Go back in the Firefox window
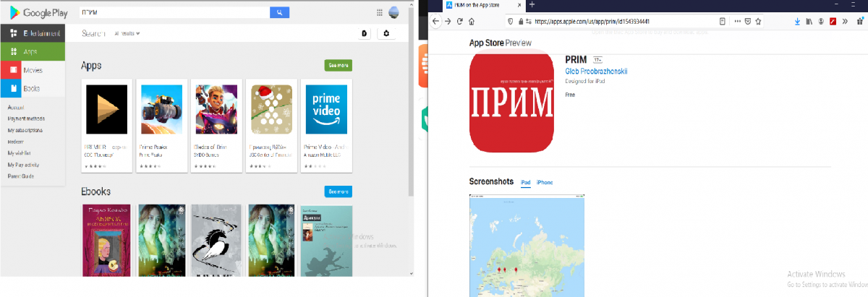Image resolution: width=868 pixels, height=297 pixels. pos(436,22)
